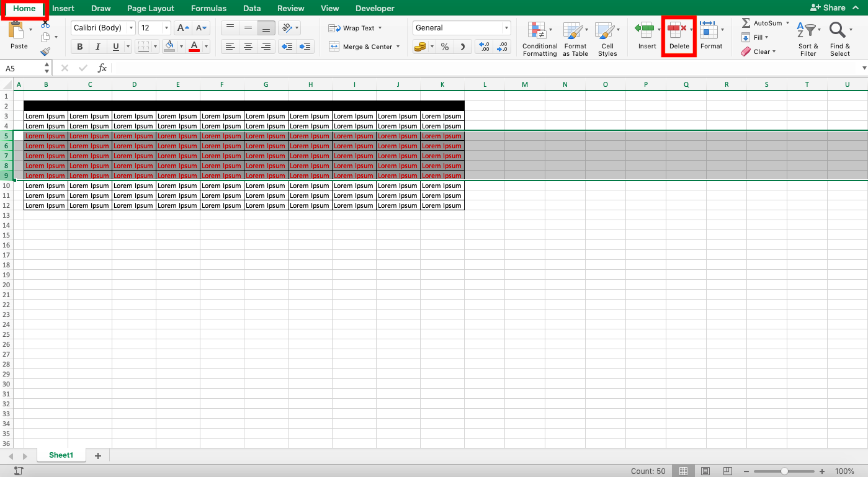Screen dimensions: 868x477
Task: Expand the font color dropdown arrow
Action: click(x=205, y=47)
